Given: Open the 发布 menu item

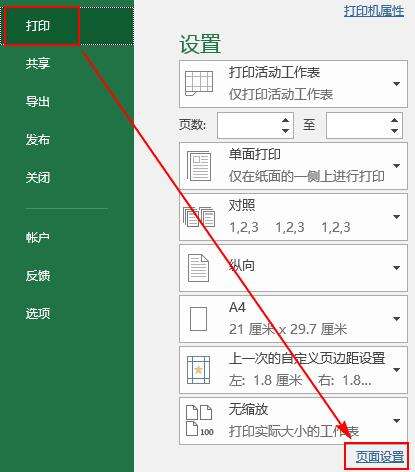Looking at the screenshot, I should pyautogui.click(x=38, y=139).
